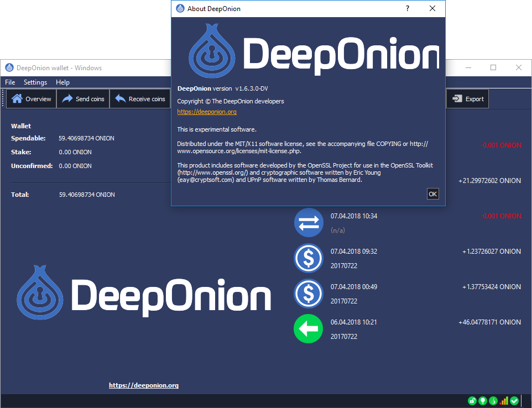The image size is (532, 408).
Task: Click the network connections signal bars icon
Action: pos(504,401)
